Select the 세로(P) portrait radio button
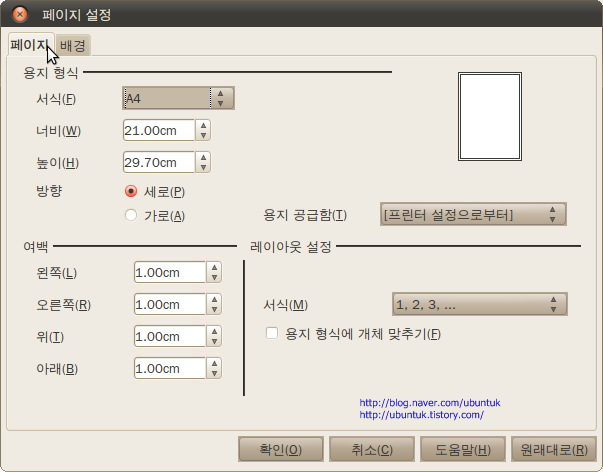The height and width of the screenshot is (472, 603). 131,191
